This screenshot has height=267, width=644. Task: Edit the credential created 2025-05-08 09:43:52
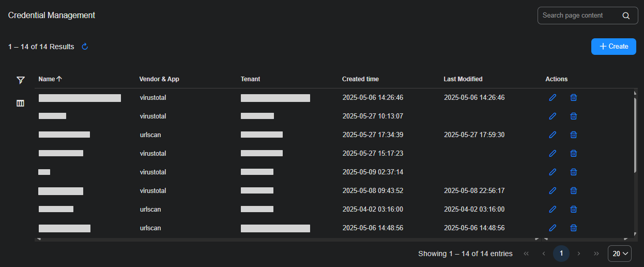coord(553,190)
